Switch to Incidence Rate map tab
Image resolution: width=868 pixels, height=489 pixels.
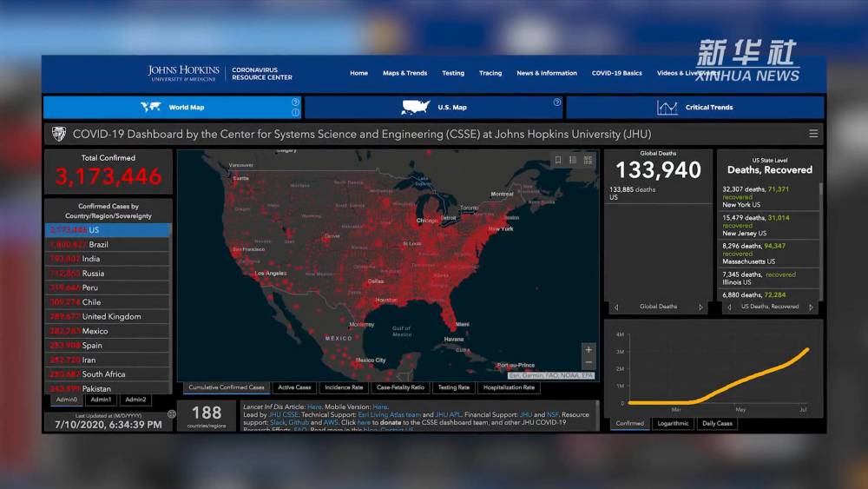(x=344, y=387)
